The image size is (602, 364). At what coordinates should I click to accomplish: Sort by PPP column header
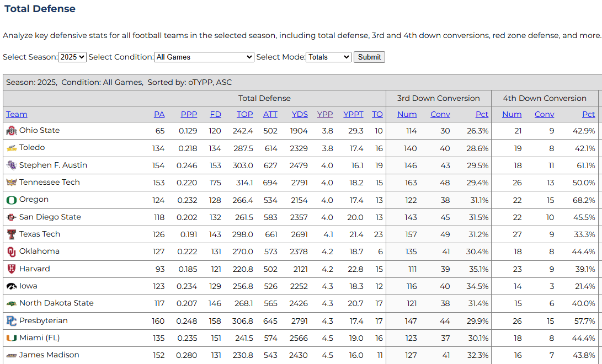click(189, 114)
